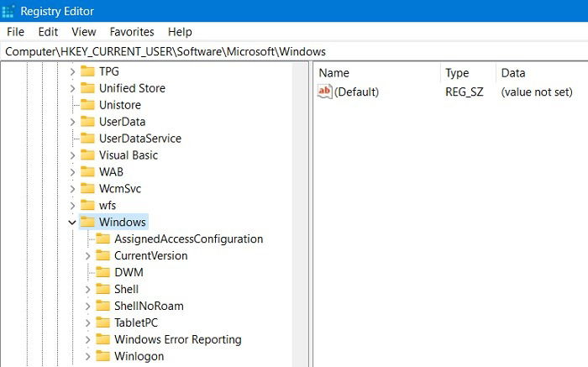This screenshot has height=367, width=588.
Task: Expand the wfs key
Action: (x=72, y=205)
